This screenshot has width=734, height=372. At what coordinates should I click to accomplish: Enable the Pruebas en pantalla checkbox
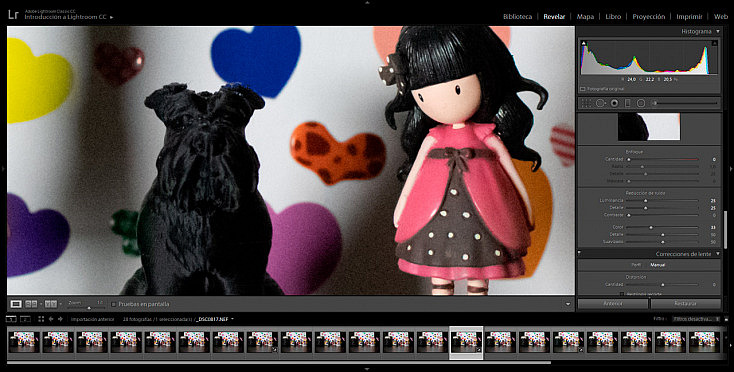[x=114, y=304]
